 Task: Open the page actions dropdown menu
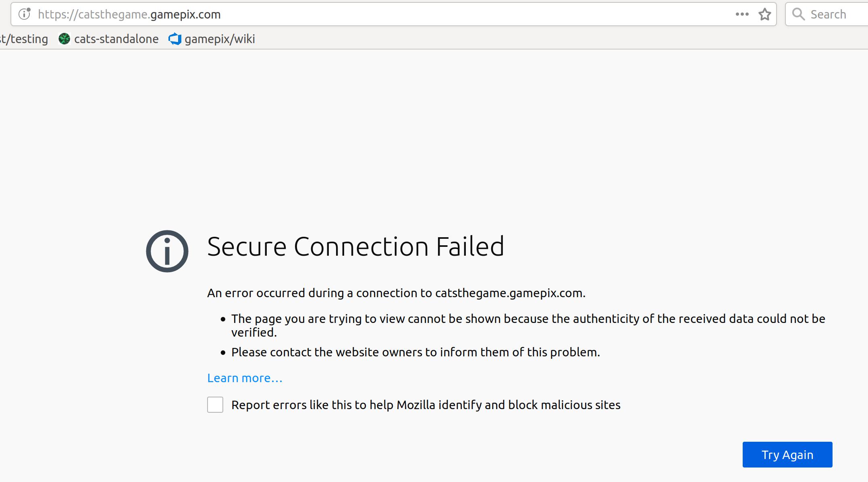[741, 14]
